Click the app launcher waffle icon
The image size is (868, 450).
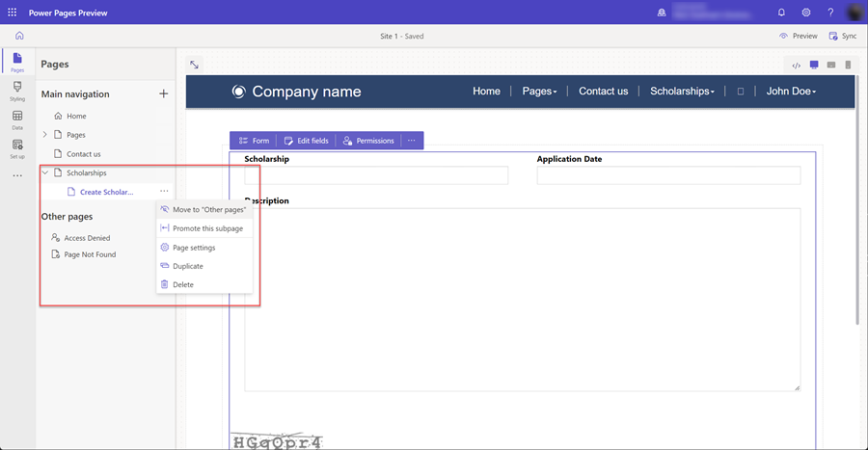tap(13, 13)
